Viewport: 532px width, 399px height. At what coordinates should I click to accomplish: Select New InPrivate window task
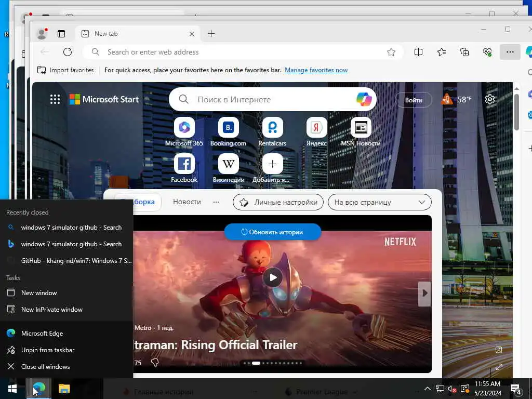click(x=66, y=310)
